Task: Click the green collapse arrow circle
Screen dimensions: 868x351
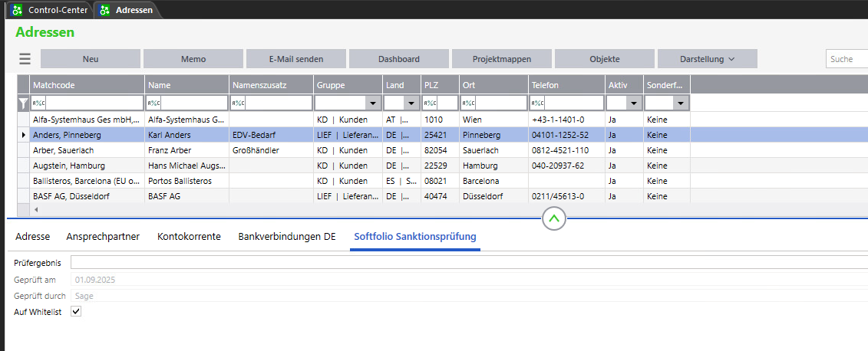Action: [x=554, y=218]
